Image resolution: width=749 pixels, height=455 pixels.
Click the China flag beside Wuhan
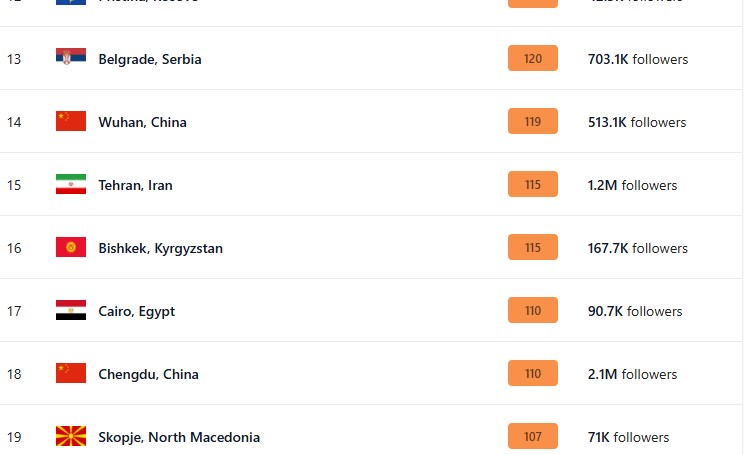tap(71, 121)
